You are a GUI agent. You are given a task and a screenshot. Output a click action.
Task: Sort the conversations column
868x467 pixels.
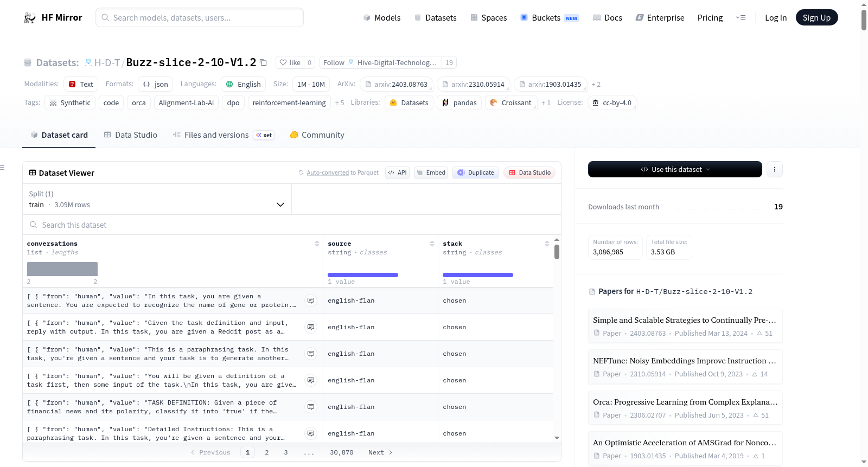[317, 244]
